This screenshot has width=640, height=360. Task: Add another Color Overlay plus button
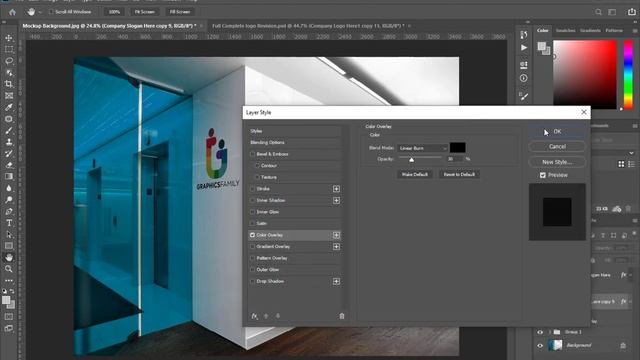tap(336, 235)
